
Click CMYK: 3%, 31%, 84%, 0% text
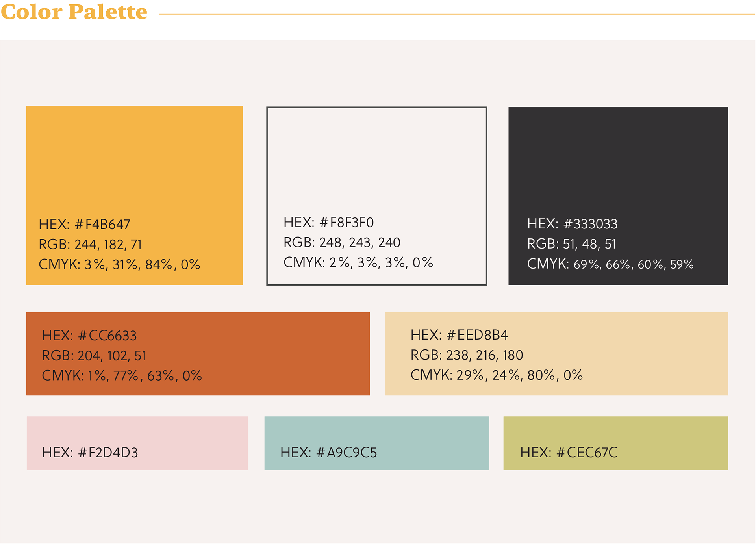point(119,264)
